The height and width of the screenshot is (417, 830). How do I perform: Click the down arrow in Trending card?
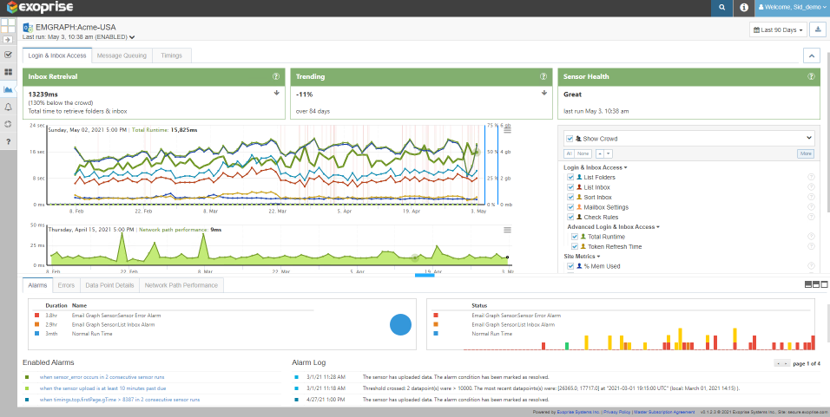(544, 93)
